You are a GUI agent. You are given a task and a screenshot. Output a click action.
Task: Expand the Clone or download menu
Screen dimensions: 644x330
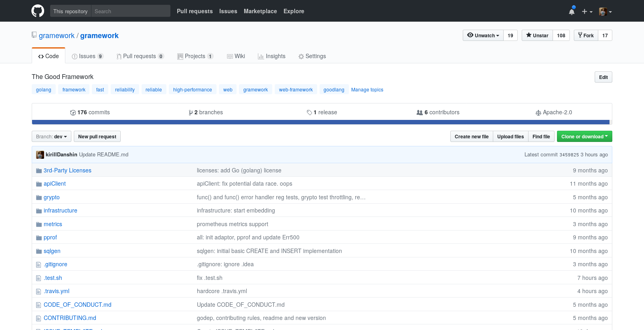coord(584,136)
